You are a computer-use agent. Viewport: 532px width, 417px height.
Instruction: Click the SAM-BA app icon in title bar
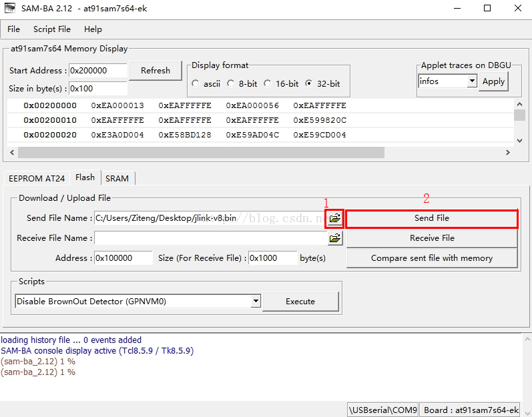click(11, 9)
